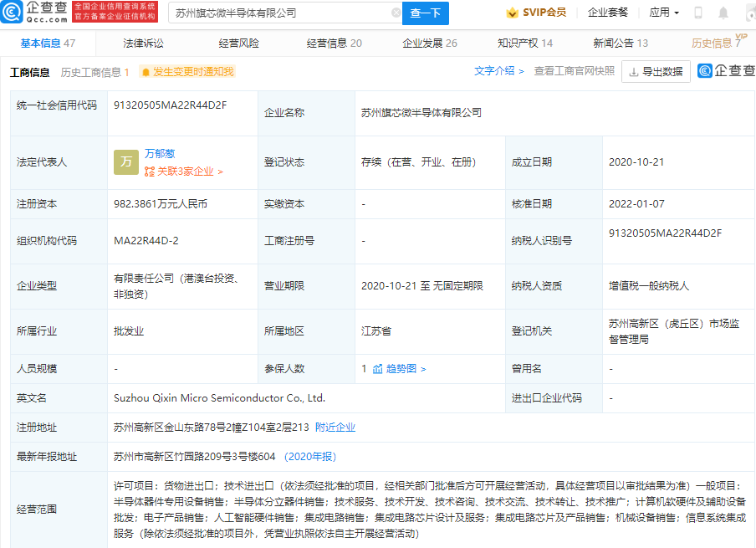Select credit code 91320505MA22R44D2F in first row
The width and height of the screenshot is (756, 548).
tap(171, 105)
